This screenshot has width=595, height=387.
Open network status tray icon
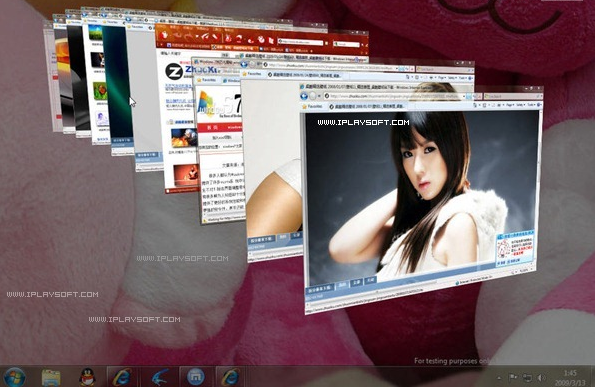point(527,378)
